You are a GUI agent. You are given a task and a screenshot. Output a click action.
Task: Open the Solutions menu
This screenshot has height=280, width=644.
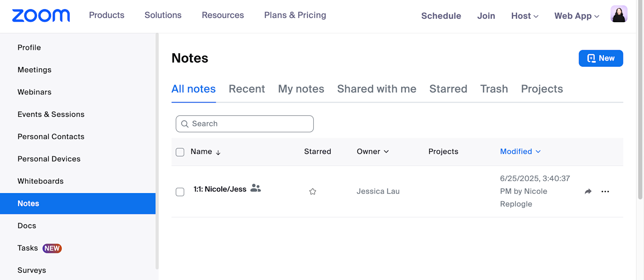point(163,15)
